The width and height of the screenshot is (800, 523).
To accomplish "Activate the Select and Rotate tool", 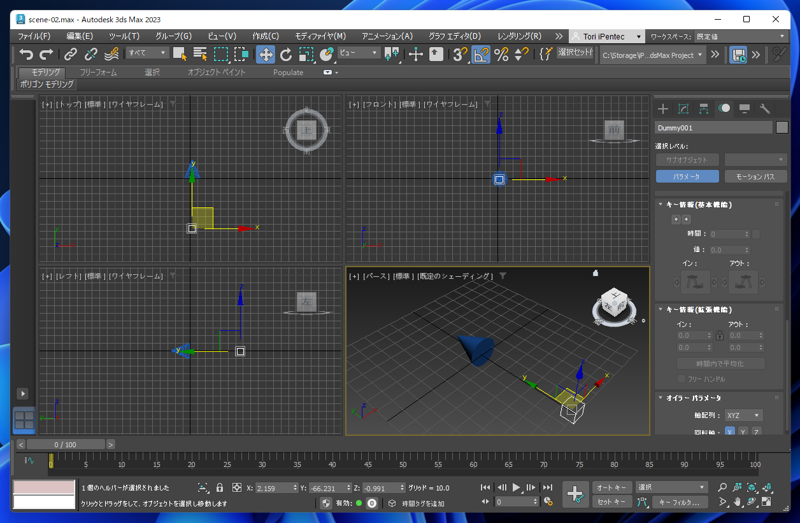I will [x=286, y=54].
